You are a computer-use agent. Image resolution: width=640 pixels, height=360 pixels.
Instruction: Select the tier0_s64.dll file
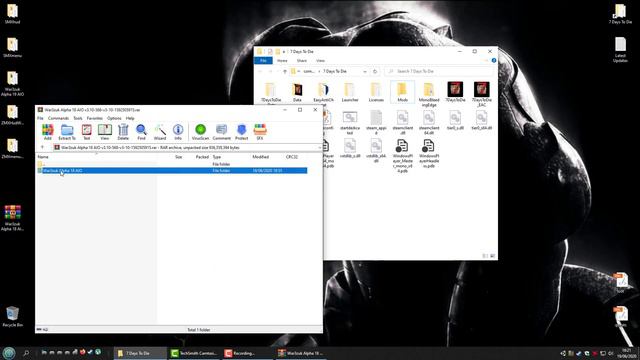coord(482,120)
